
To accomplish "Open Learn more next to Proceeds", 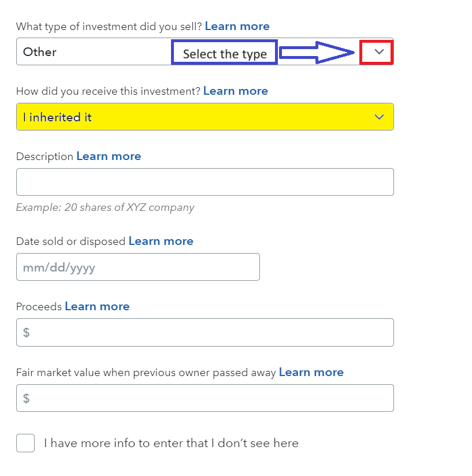I will (x=97, y=307).
